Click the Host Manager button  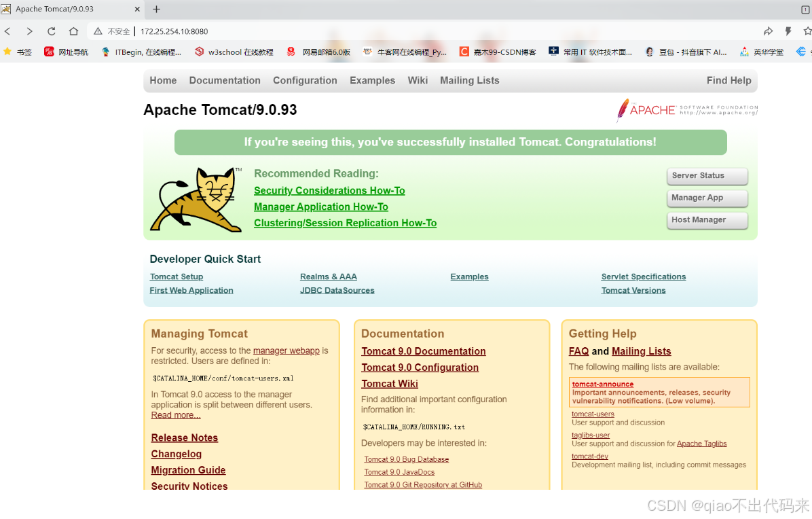tap(707, 220)
